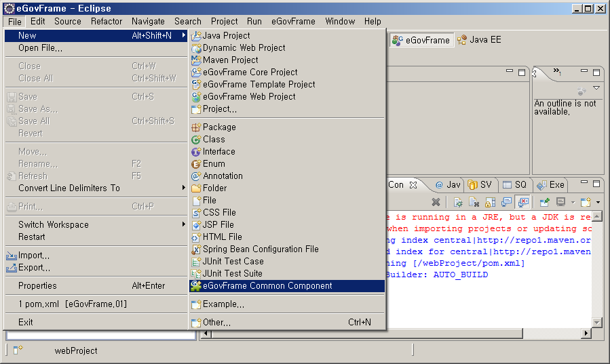
Task: Select the eGovFrame perspective button
Action: (421, 40)
